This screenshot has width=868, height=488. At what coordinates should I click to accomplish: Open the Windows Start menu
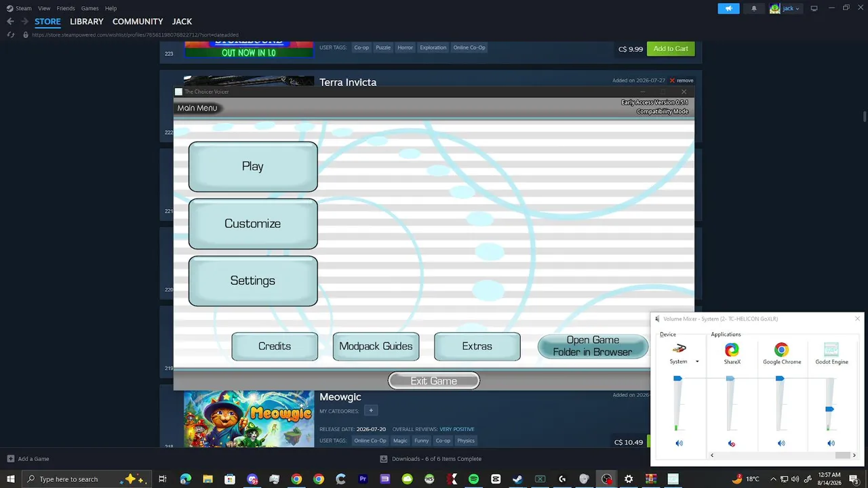pyautogui.click(x=11, y=479)
